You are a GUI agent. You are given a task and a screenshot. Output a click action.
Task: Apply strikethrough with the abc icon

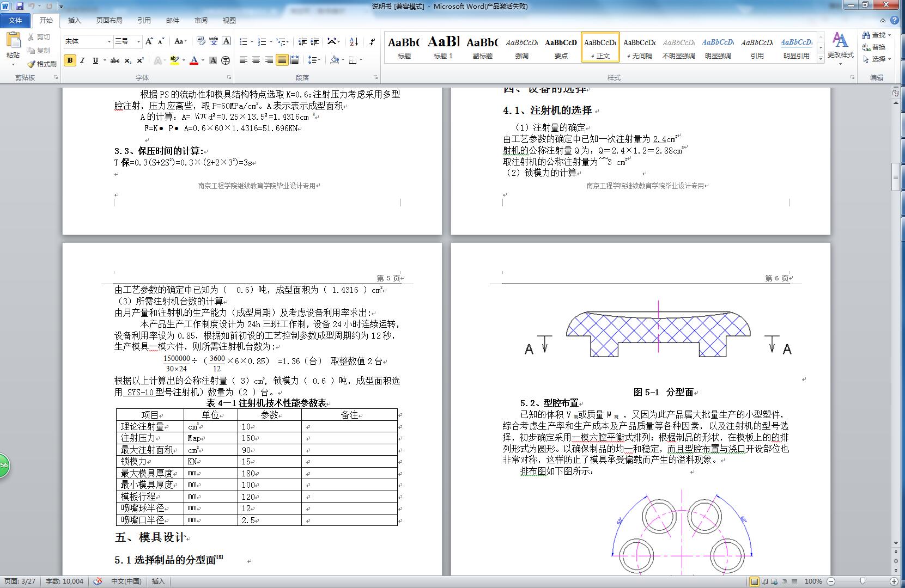point(114,60)
